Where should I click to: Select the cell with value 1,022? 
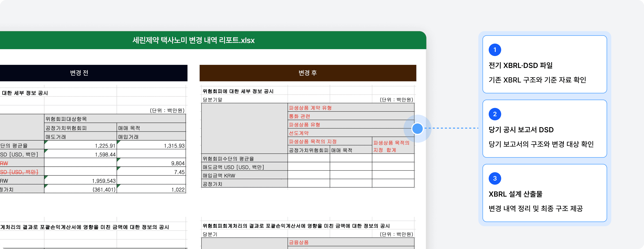(x=151, y=189)
